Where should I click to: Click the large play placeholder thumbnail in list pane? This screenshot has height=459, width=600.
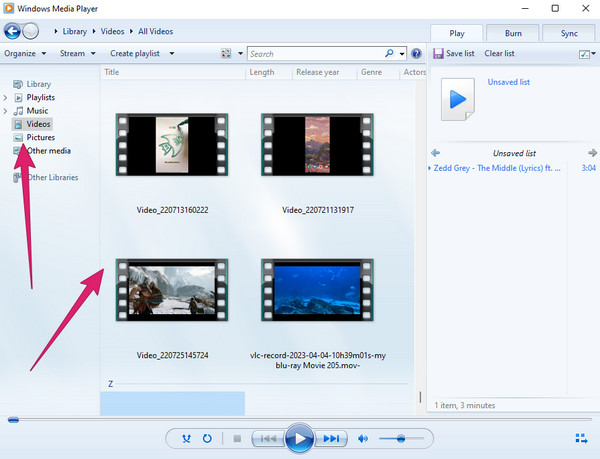pyautogui.click(x=458, y=99)
